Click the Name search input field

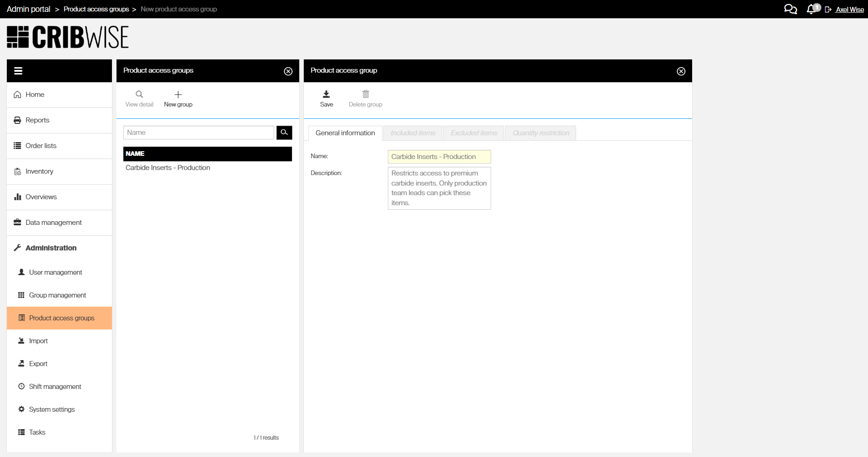click(199, 133)
